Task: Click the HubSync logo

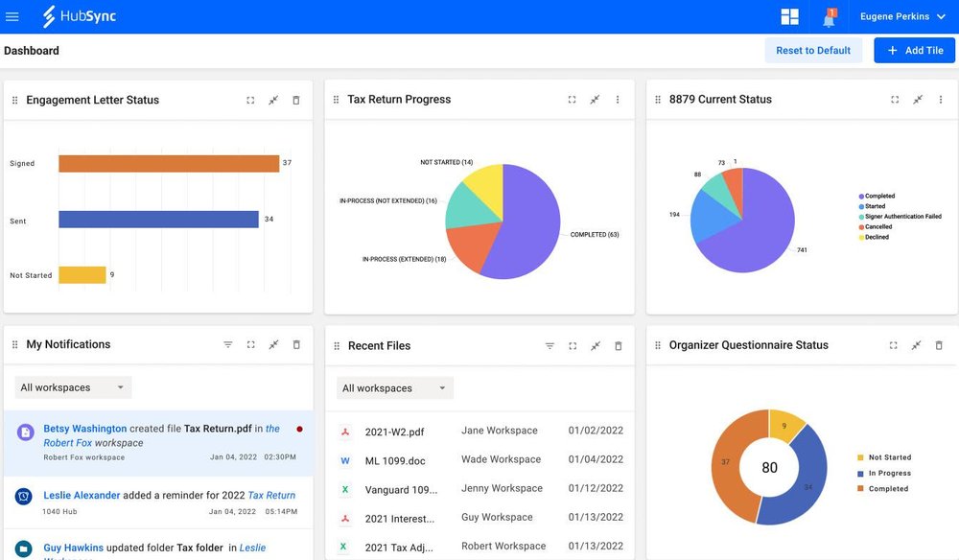Action: click(x=79, y=16)
